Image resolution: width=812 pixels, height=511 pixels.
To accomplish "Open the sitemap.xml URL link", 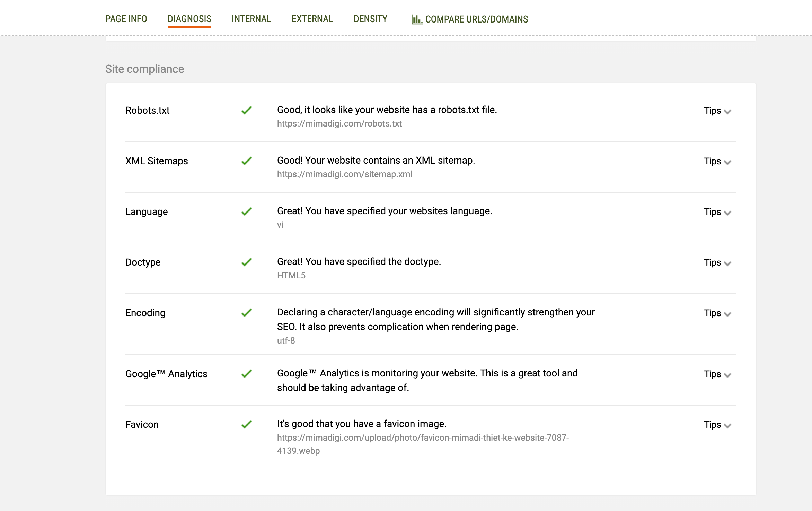I will pos(344,174).
